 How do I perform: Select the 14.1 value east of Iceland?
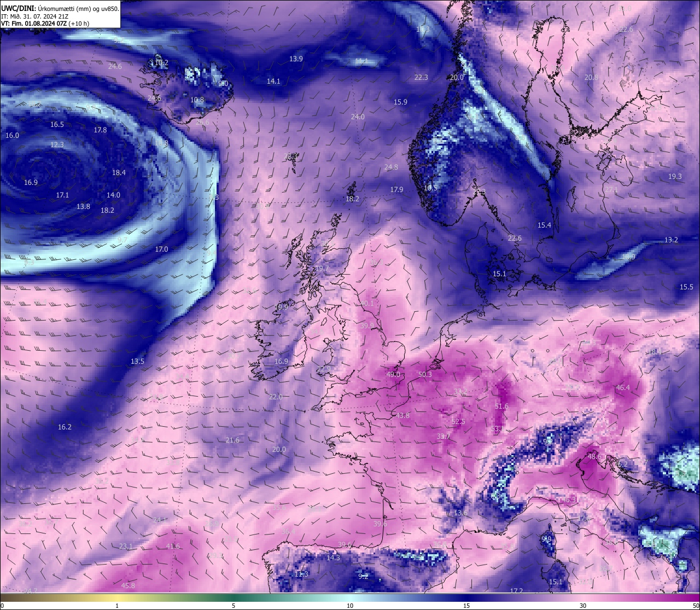point(273,82)
